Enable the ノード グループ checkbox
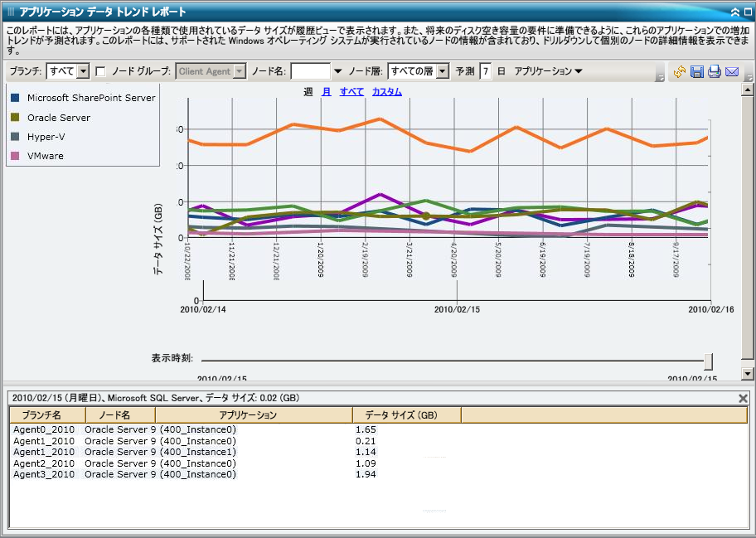 pos(100,71)
